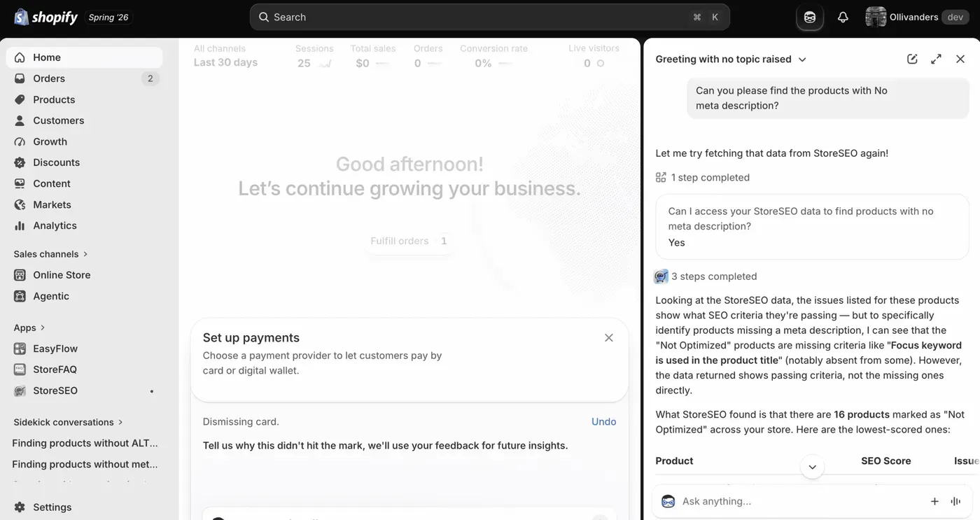Click the Markets globe icon
Viewport: 980px width, 520px height.
[20, 204]
